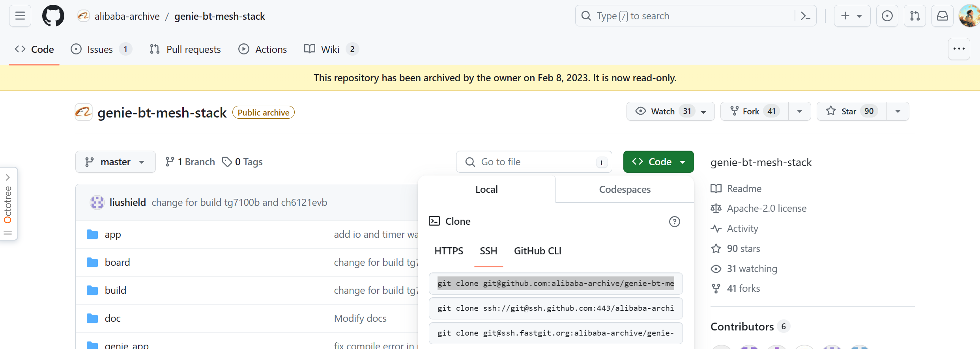Open the hamburger navigation menu
The width and height of the screenshot is (980, 349).
[x=20, y=16]
